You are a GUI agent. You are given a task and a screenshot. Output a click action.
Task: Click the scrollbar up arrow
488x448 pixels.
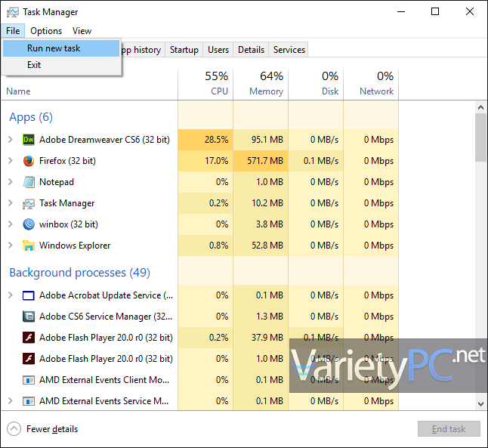480,108
